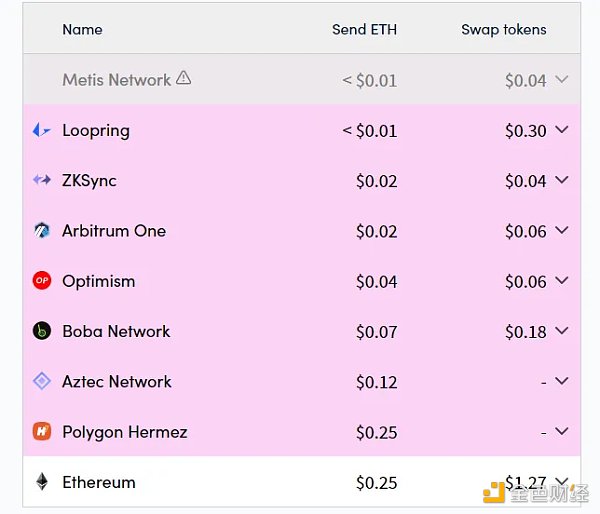Click the Metis Network warning triangle icon
The width and height of the screenshot is (600, 514).
point(184,78)
